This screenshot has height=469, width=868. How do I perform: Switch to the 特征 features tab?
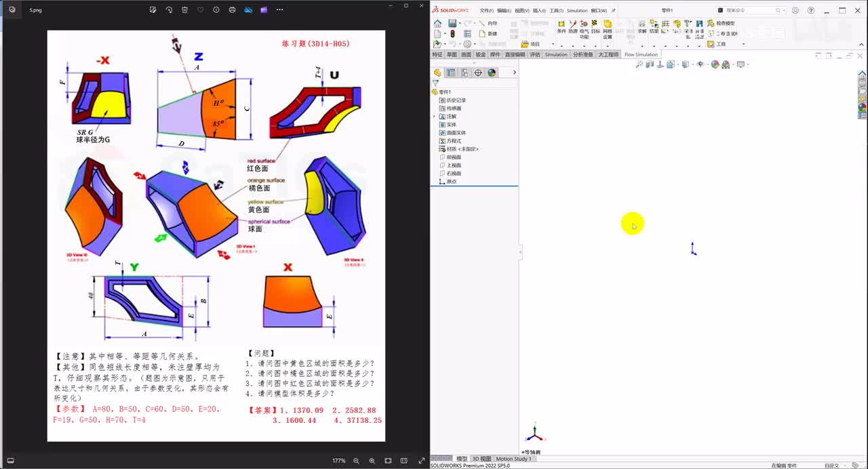point(437,54)
